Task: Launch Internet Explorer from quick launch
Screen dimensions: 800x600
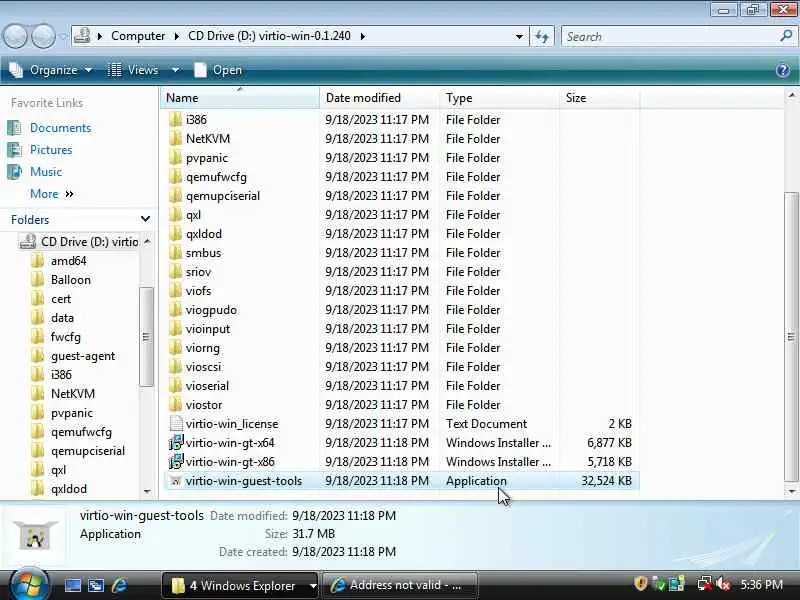Action: pos(119,585)
